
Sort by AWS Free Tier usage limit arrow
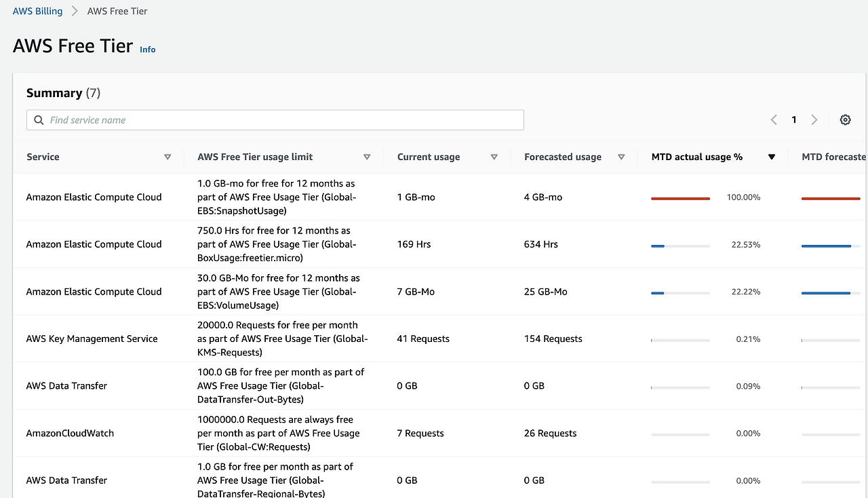tap(367, 157)
